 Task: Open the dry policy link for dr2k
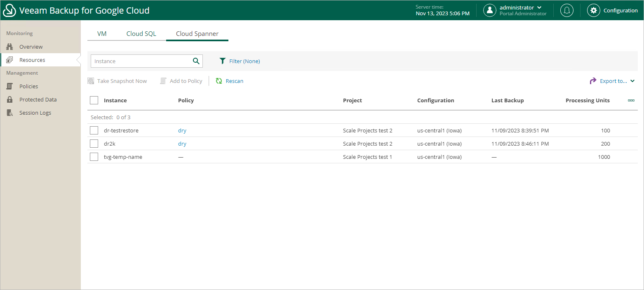pyautogui.click(x=182, y=144)
